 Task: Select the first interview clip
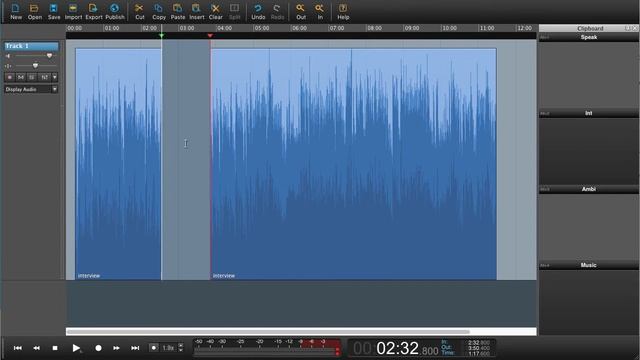118,163
